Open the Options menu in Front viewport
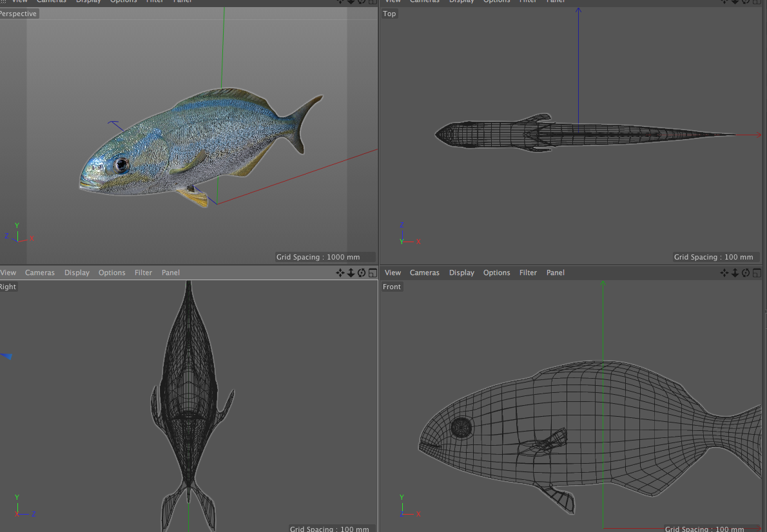This screenshot has width=767, height=532. (x=496, y=273)
